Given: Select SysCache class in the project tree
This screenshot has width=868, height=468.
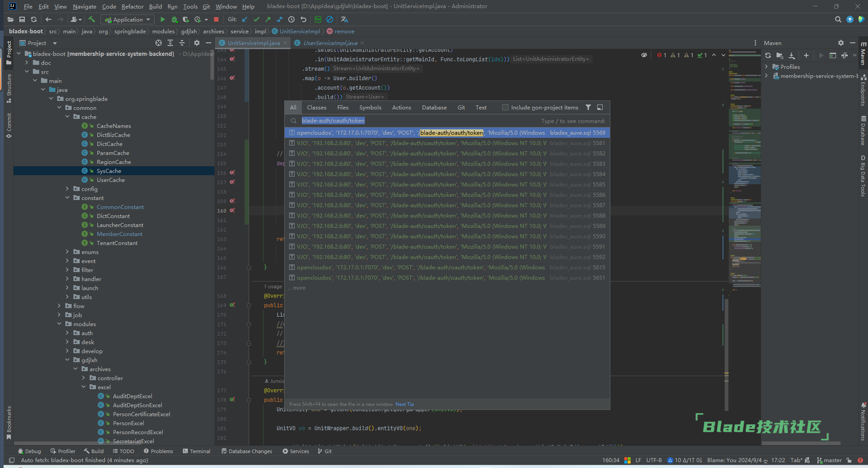Looking at the screenshot, I should pos(109,171).
